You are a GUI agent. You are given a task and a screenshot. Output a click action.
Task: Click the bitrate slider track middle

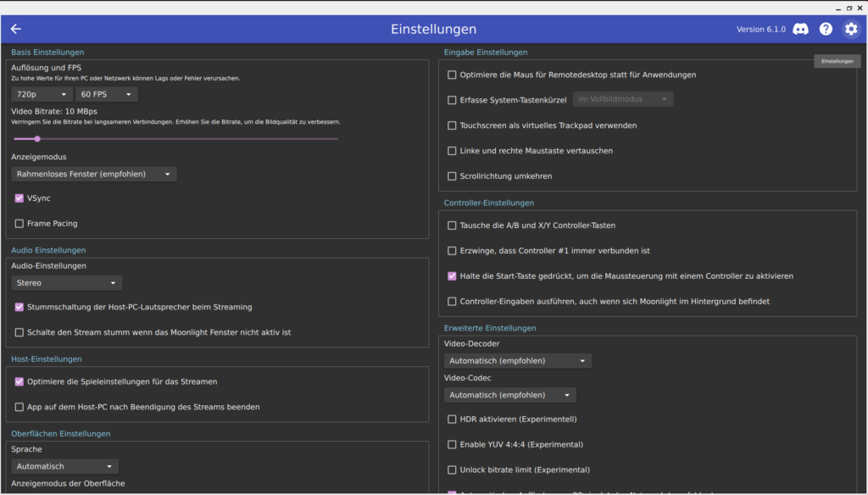tap(175, 139)
